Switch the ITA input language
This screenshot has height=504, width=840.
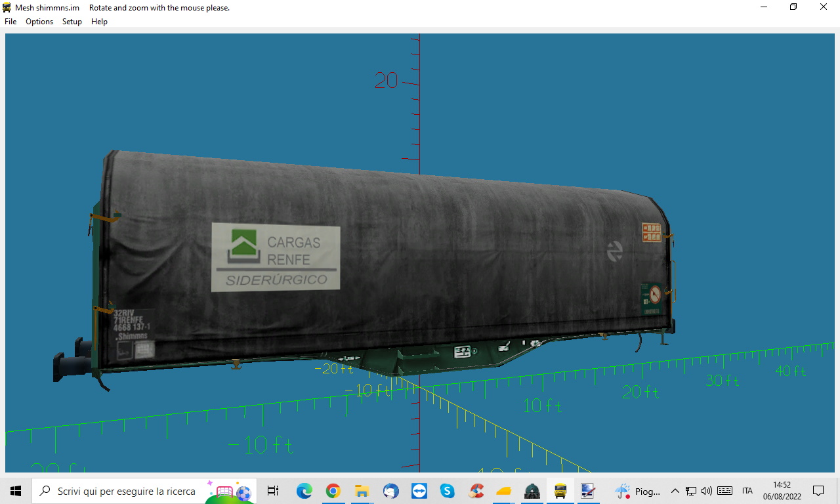(x=747, y=490)
